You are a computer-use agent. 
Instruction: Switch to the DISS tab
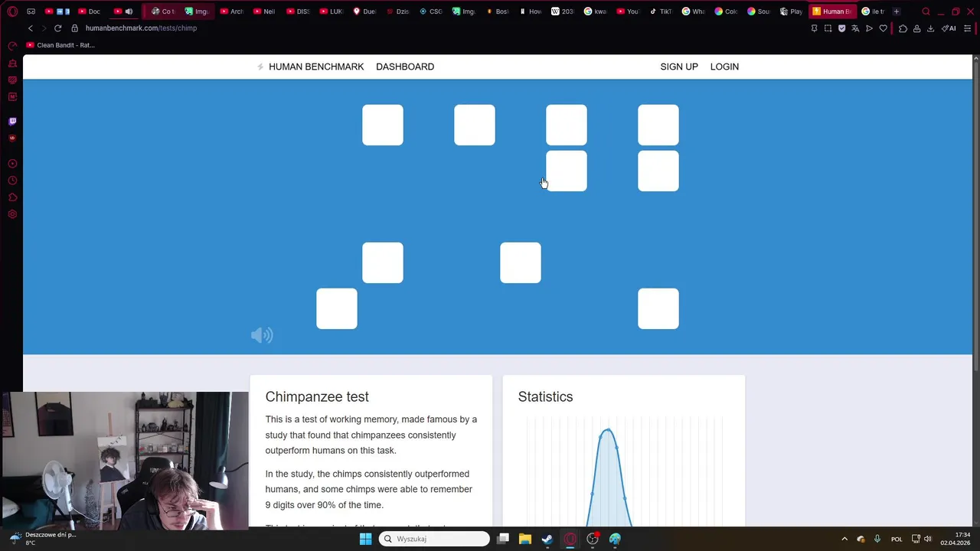point(298,11)
